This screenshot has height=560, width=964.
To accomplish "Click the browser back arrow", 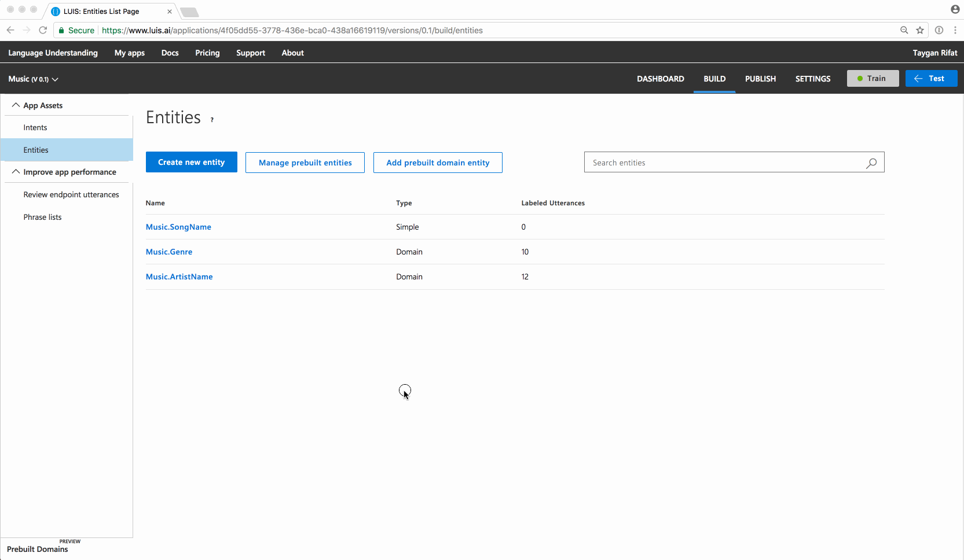I will 10,30.
